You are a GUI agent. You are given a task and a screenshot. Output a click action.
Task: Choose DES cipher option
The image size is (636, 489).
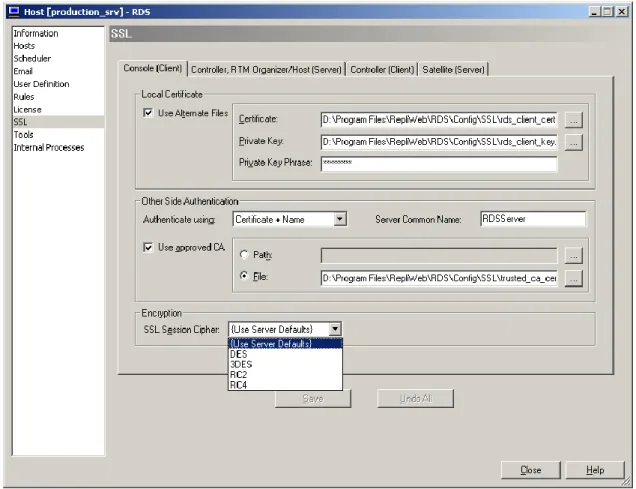(286, 354)
